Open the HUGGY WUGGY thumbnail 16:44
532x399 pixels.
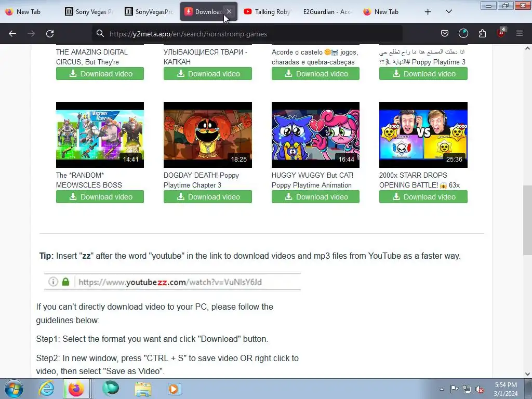point(315,135)
